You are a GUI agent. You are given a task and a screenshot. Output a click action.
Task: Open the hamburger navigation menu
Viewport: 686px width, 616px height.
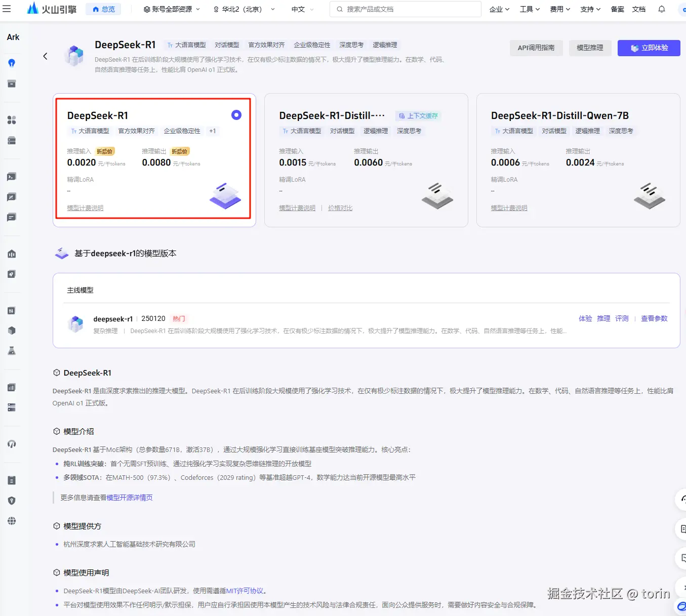(x=7, y=9)
